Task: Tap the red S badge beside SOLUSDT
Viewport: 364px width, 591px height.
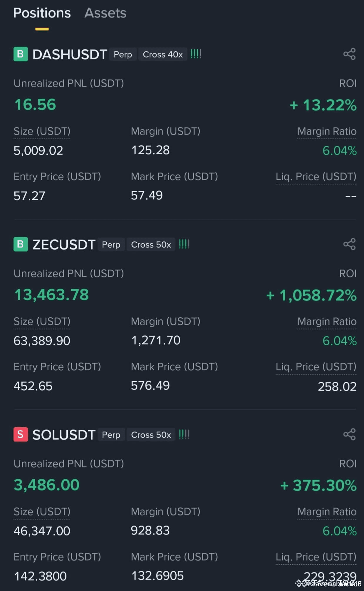Action: 21,434
